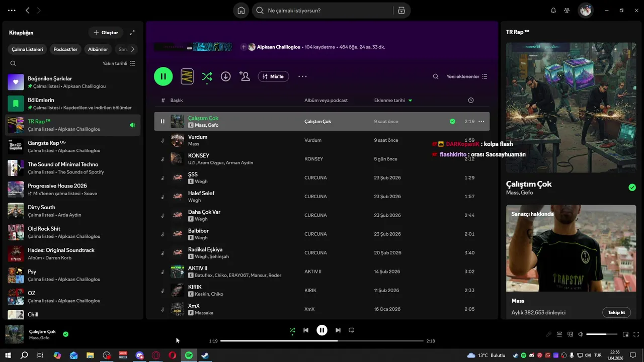Image resolution: width=644 pixels, height=362 pixels.
Task: Open the Mass, Gefo link in player bar
Action: point(39,338)
